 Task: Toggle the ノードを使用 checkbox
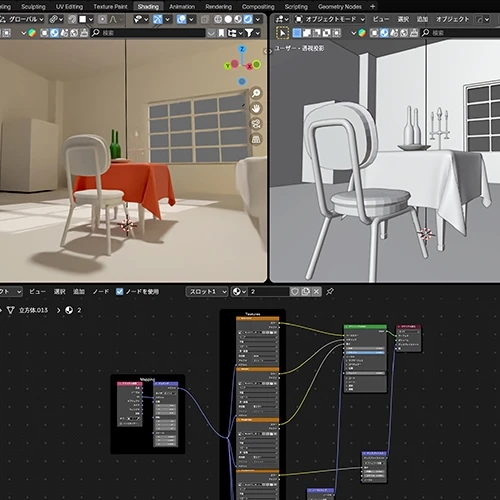pos(119,292)
